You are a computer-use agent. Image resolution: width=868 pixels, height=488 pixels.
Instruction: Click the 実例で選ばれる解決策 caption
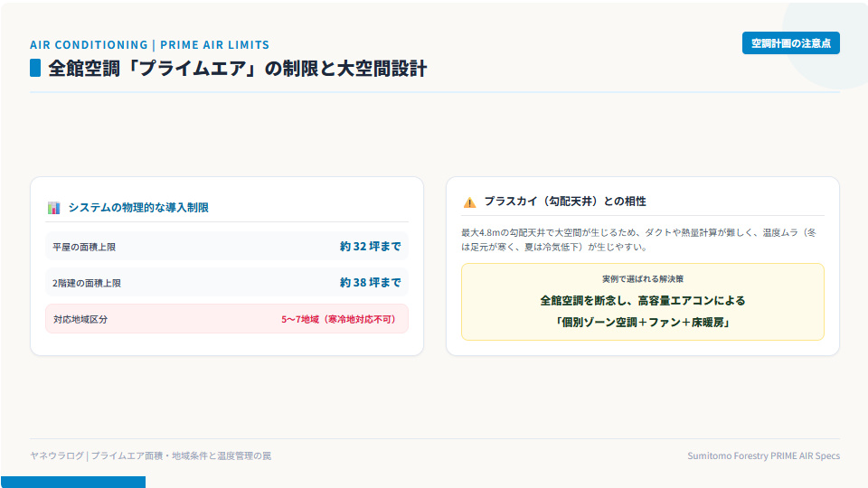(643, 279)
